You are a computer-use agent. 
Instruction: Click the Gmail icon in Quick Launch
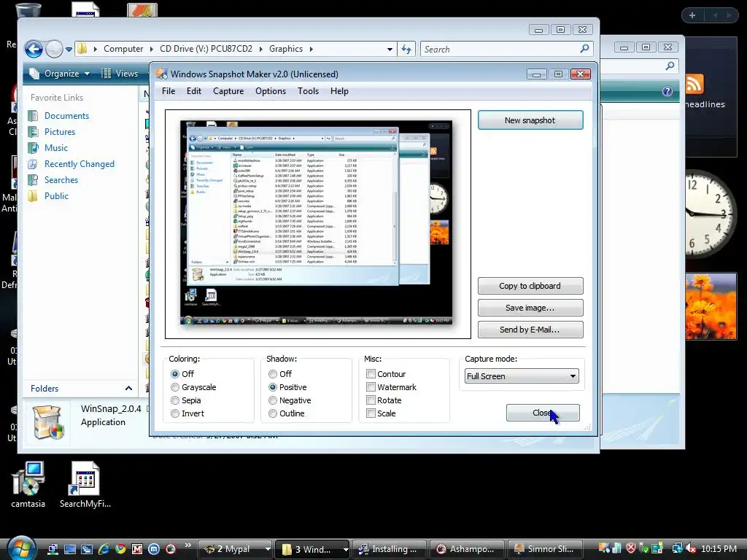coord(136,549)
